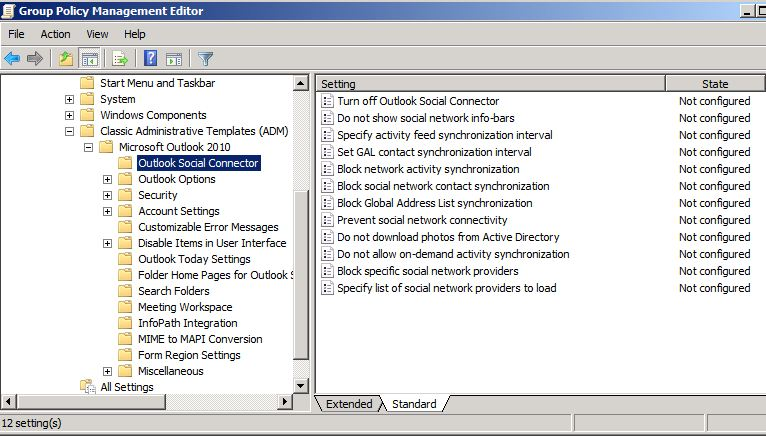Click tree scrollbar up arrow
The image size is (766, 436).
point(301,84)
